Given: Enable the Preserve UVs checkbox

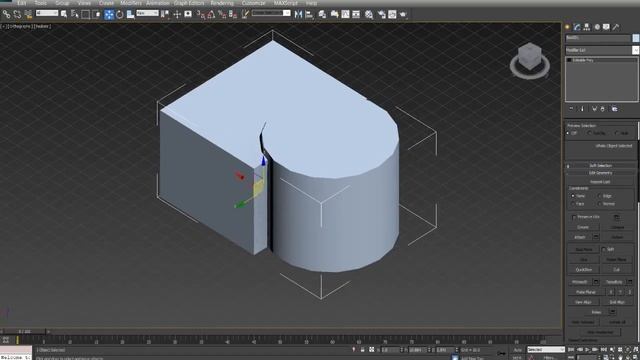Looking at the screenshot, I should tap(574, 217).
